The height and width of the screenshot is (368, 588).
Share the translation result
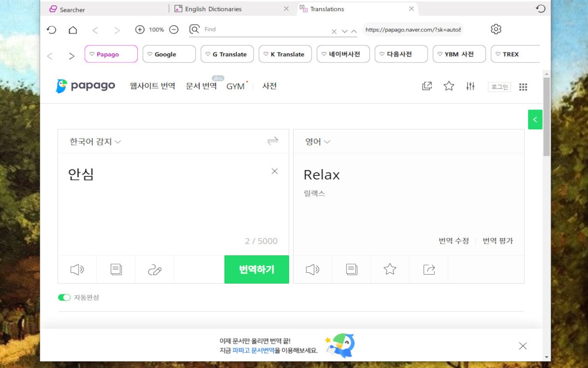tap(429, 270)
